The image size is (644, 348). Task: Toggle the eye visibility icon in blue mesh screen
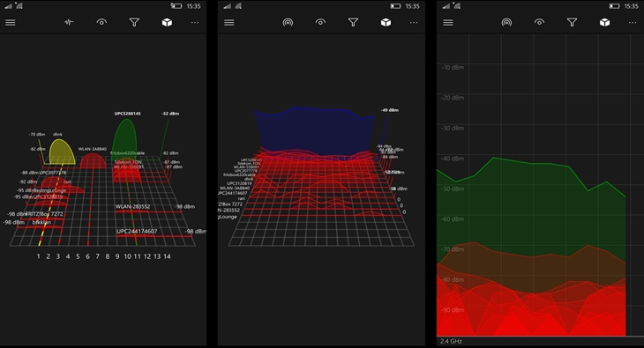[x=320, y=22]
